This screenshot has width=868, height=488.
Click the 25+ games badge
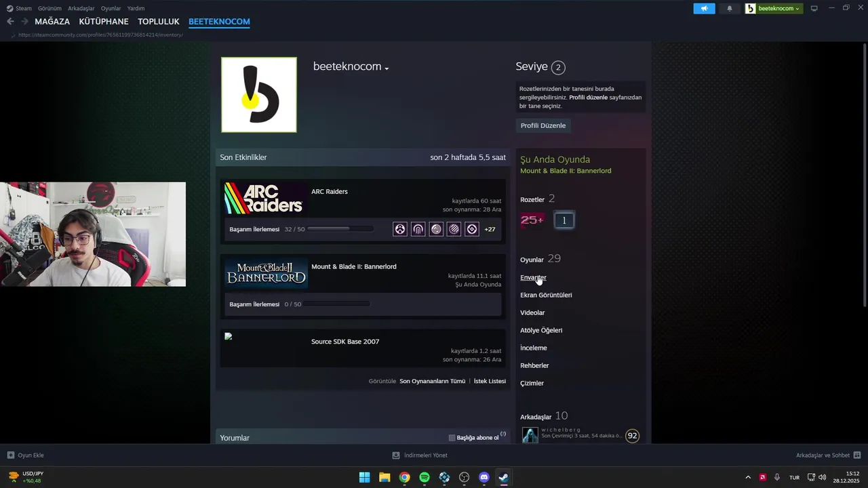[532, 220]
